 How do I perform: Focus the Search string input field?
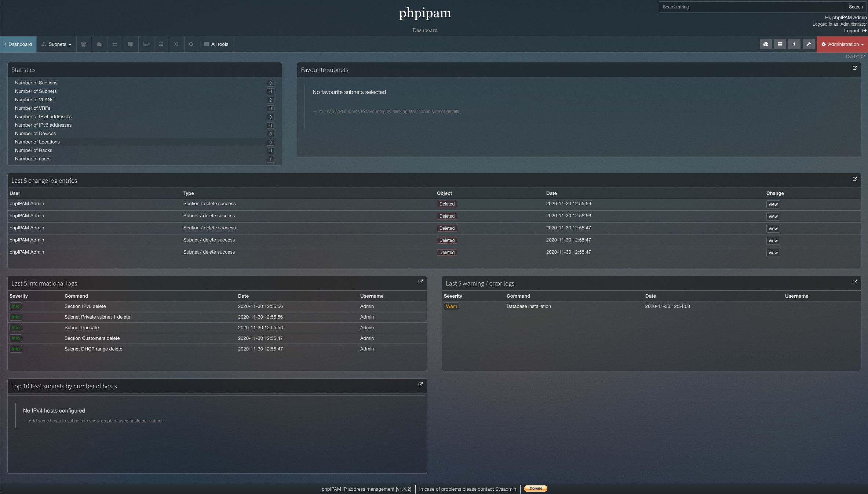coord(752,7)
